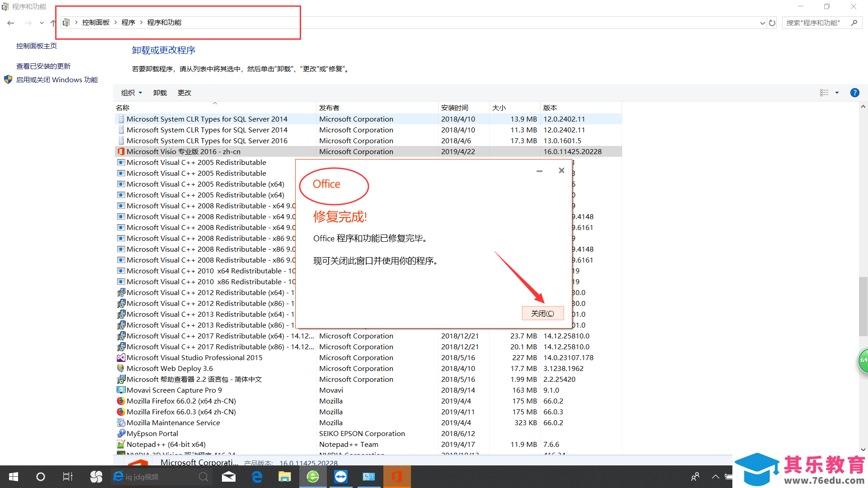Sort by 版本 column header
The image size is (868, 488).
(581, 108)
